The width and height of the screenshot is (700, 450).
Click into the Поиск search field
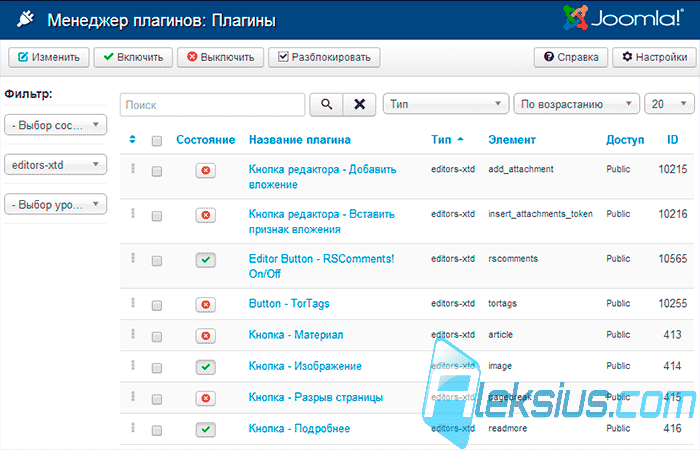tap(212, 105)
